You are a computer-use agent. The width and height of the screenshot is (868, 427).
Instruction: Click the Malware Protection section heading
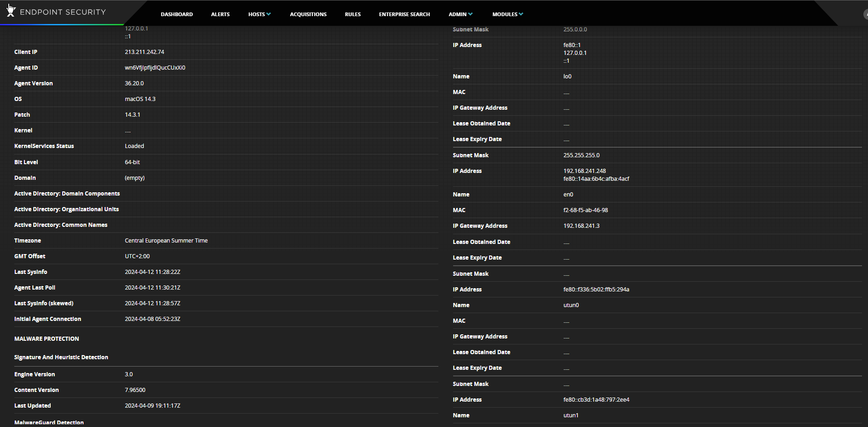coord(47,339)
